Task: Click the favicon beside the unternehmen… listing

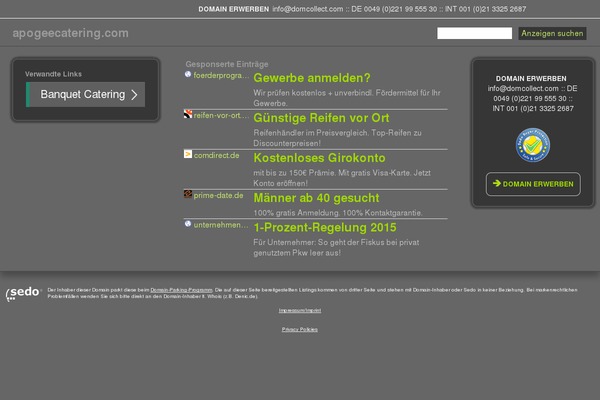Action: click(188, 224)
